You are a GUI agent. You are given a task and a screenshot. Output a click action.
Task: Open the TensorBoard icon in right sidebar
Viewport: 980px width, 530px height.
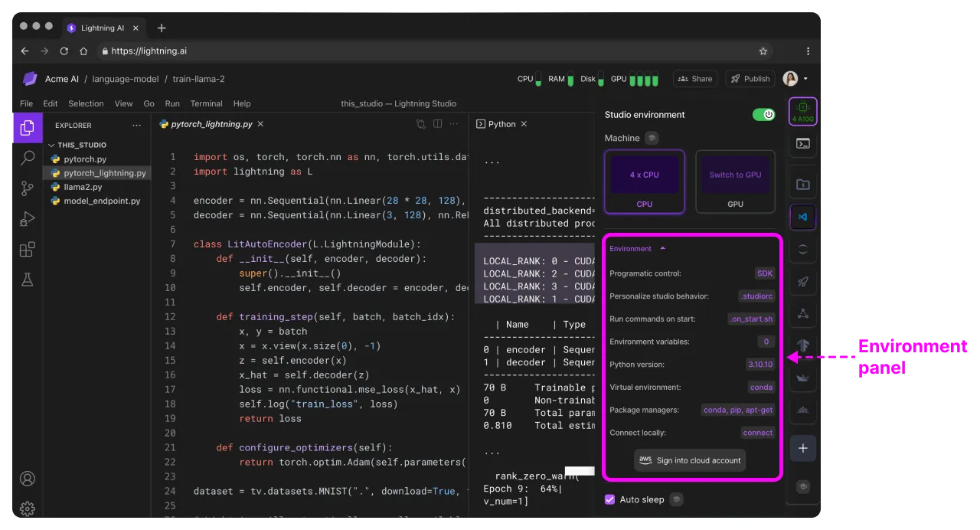coord(803,345)
